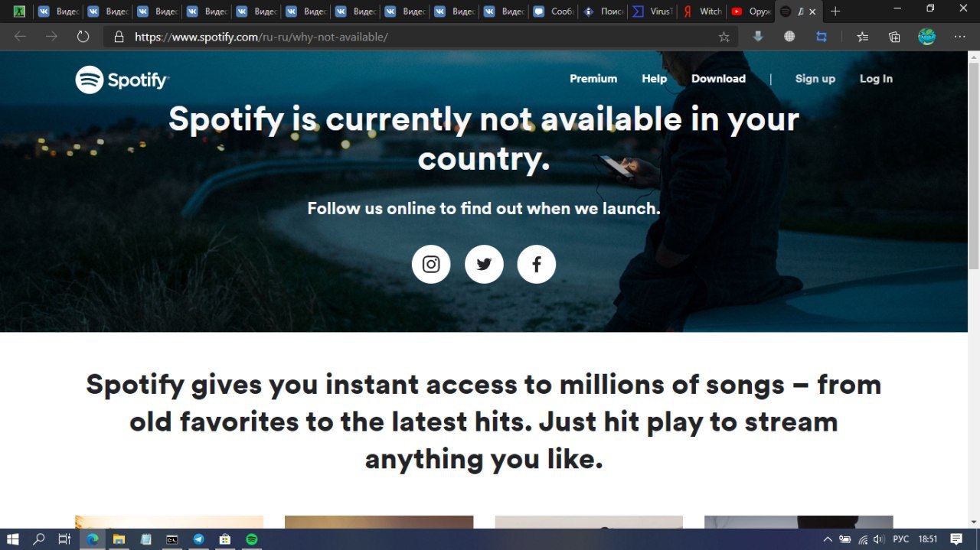The height and width of the screenshot is (550, 980).
Task: Click the Log In link
Action: point(876,79)
